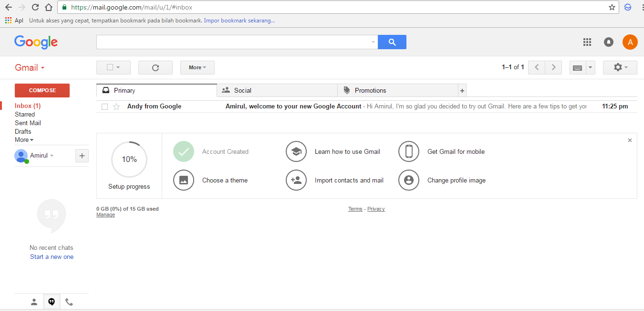Click the Hangouts quote bubble icon

pos(52,216)
